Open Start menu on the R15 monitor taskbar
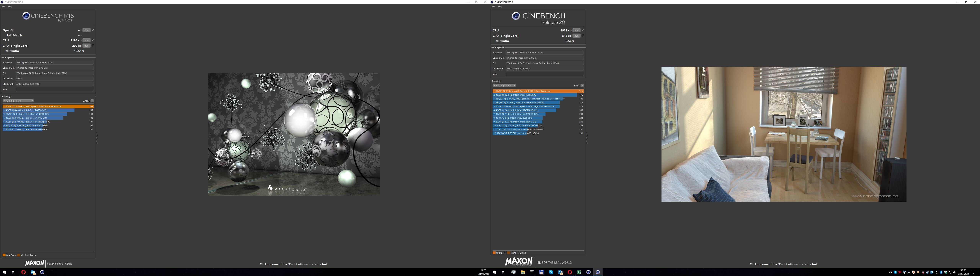The image size is (980, 276). coord(5,272)
